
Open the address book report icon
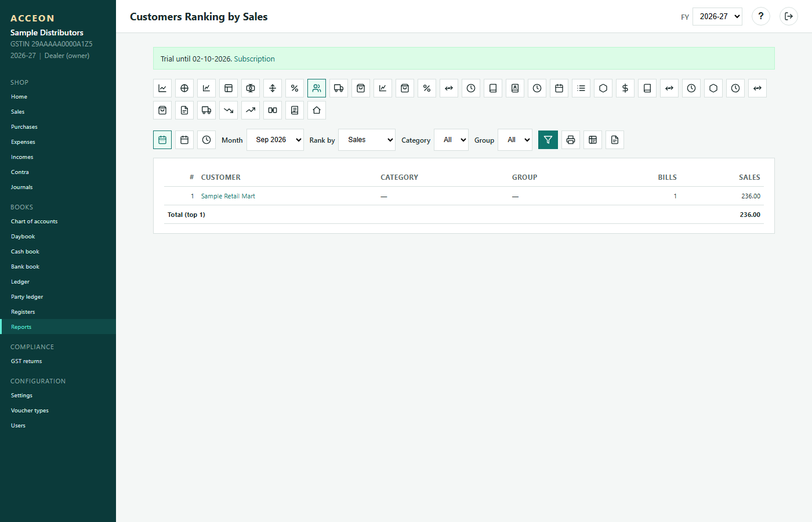[515, 88]
